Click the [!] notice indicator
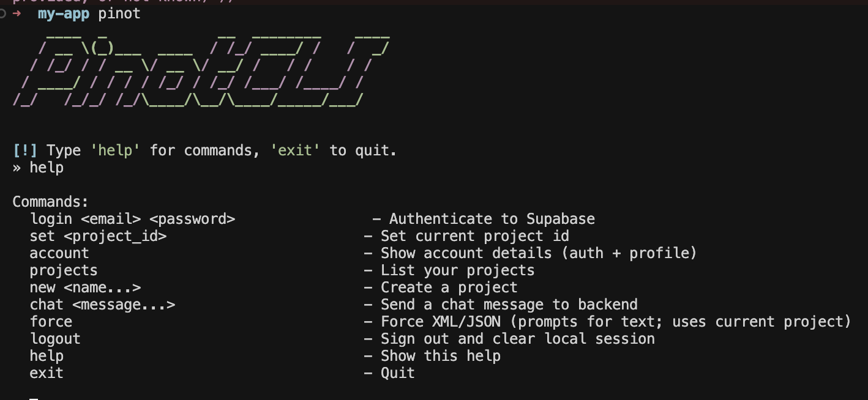868x400 pixels. pyautogui.click(x=24, y=150)
